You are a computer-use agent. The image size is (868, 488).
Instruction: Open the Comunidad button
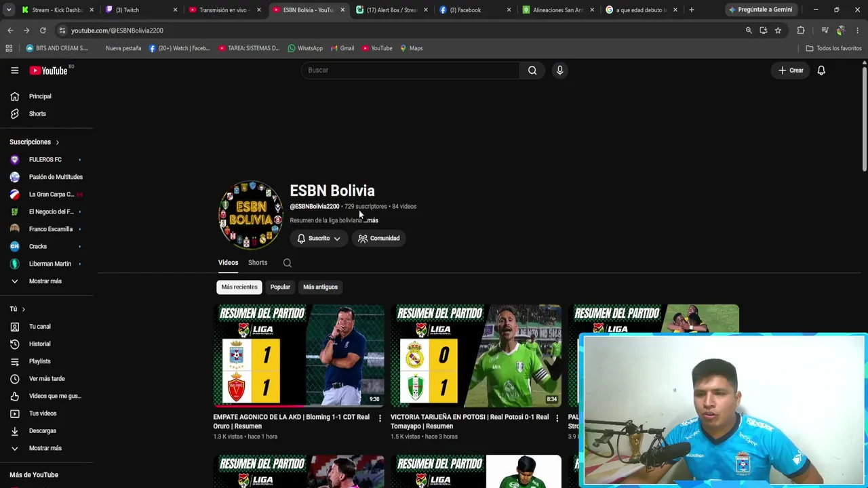tap(378, 239)
